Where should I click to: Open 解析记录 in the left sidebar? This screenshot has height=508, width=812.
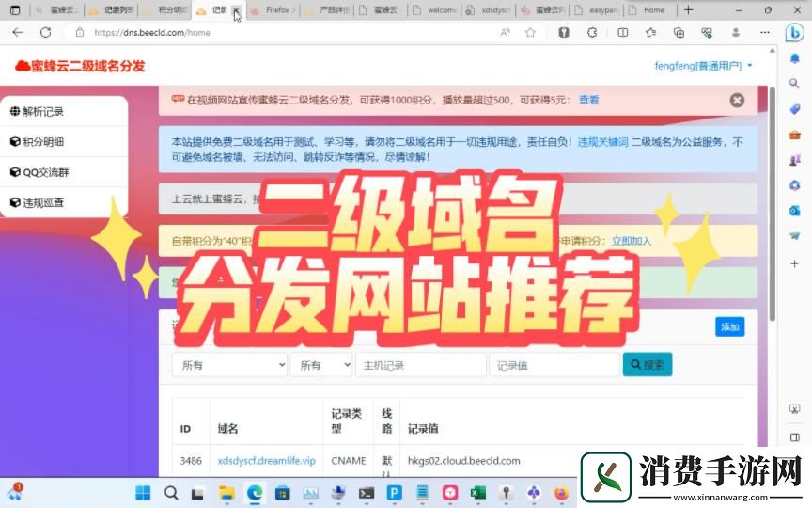click(64, 111)
